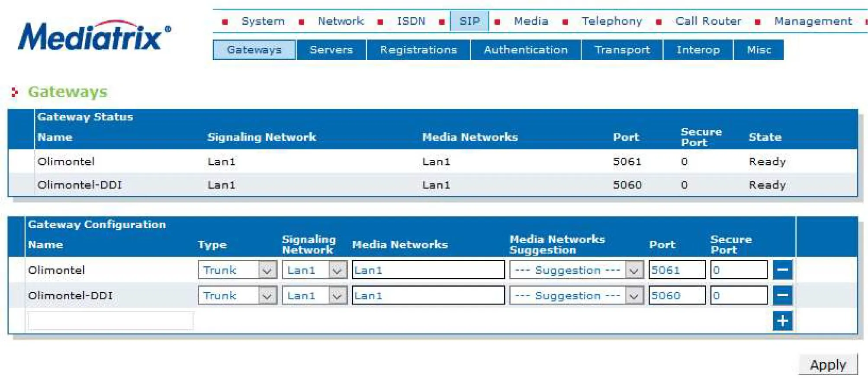This screenshot has height=382, width=868.
Task: Open the Network menu
Action: pos(341,21)
